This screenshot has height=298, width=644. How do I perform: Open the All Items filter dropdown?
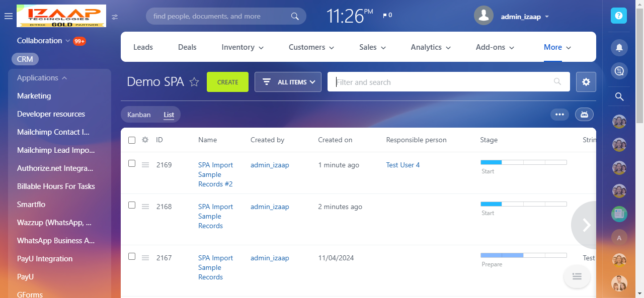pyautogui.click(x=288, y=82)
